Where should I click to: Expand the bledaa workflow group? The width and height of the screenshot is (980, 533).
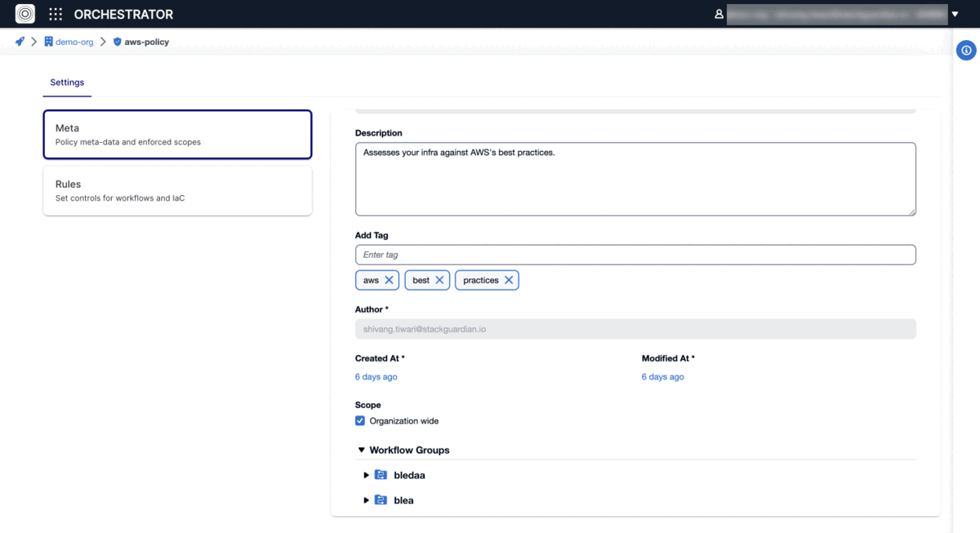[366, 475]
